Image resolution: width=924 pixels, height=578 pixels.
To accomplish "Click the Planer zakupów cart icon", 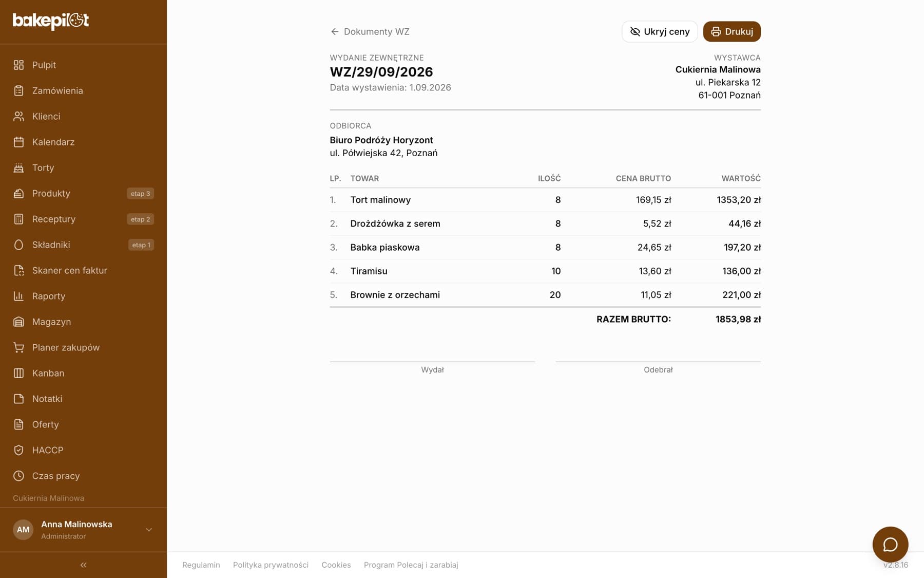I will coord(18,347).
